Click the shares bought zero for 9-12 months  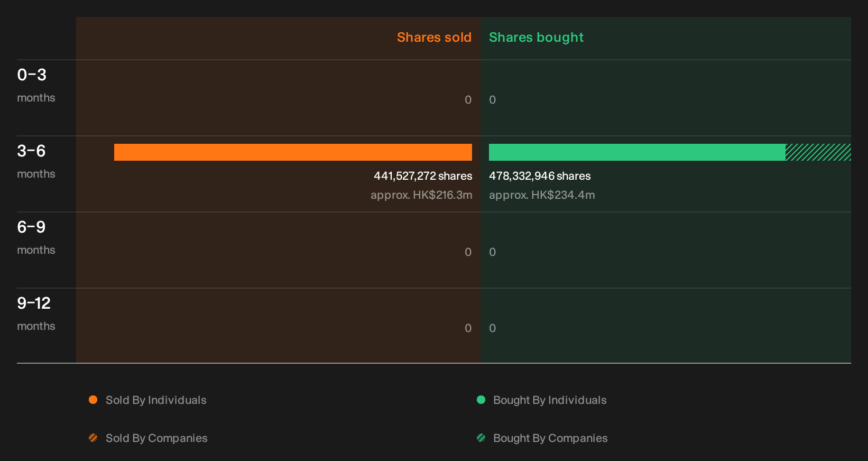tap(492, 328)
